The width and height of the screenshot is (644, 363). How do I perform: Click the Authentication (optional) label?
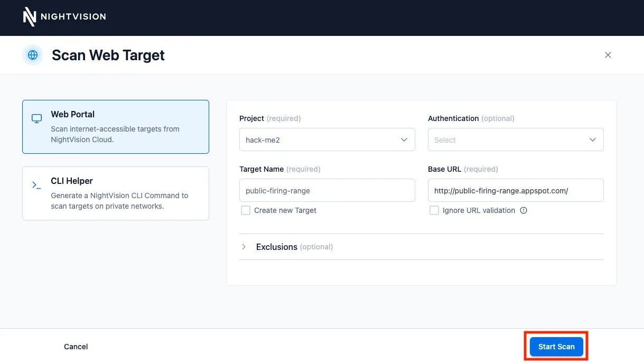[x=471, y=118]
